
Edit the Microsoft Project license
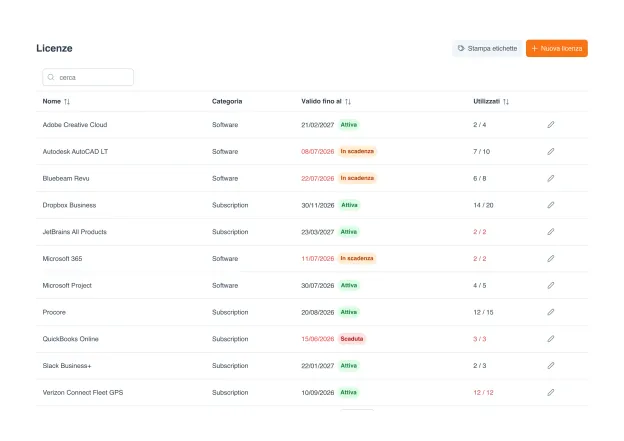pos(550,285)
